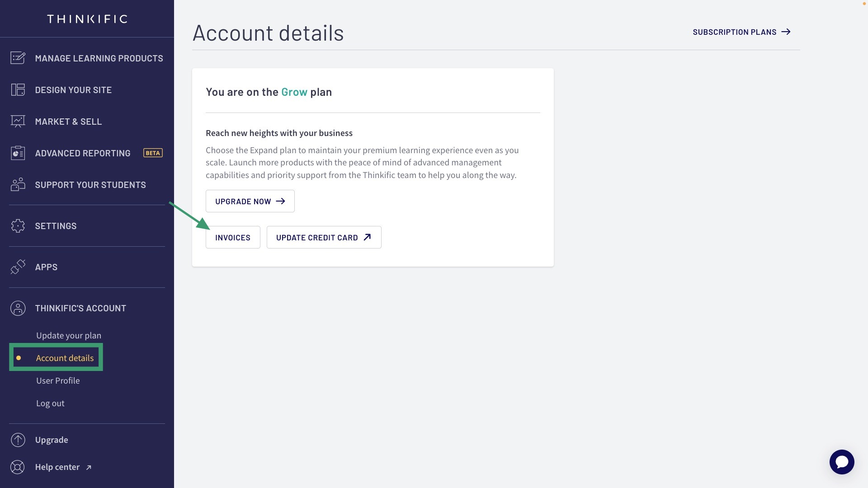Open Support Your Students icon
The image size is (868, 488).
18,185
